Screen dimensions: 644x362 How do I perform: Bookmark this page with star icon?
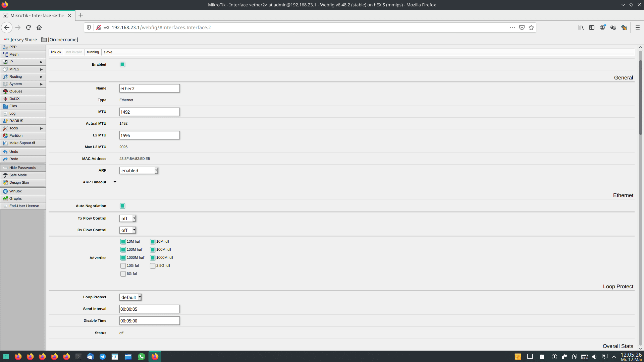pyautogui.click(x=531, y=27)
